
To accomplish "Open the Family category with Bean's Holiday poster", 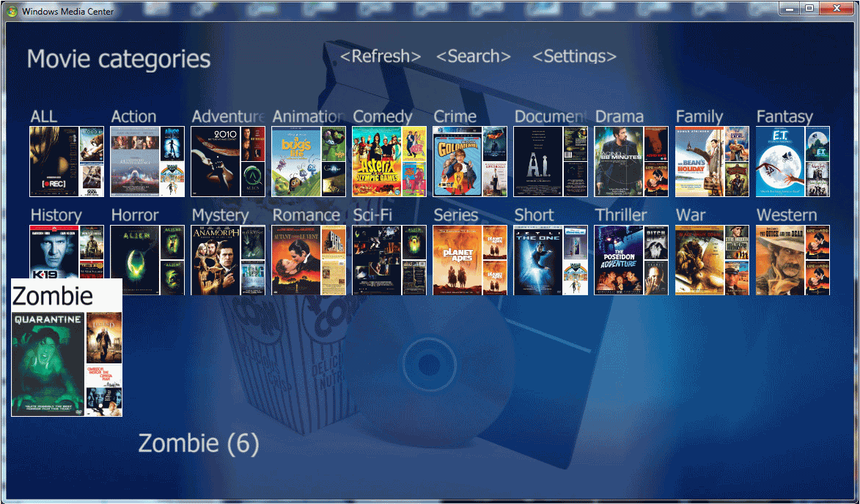I will click(711, 162).
